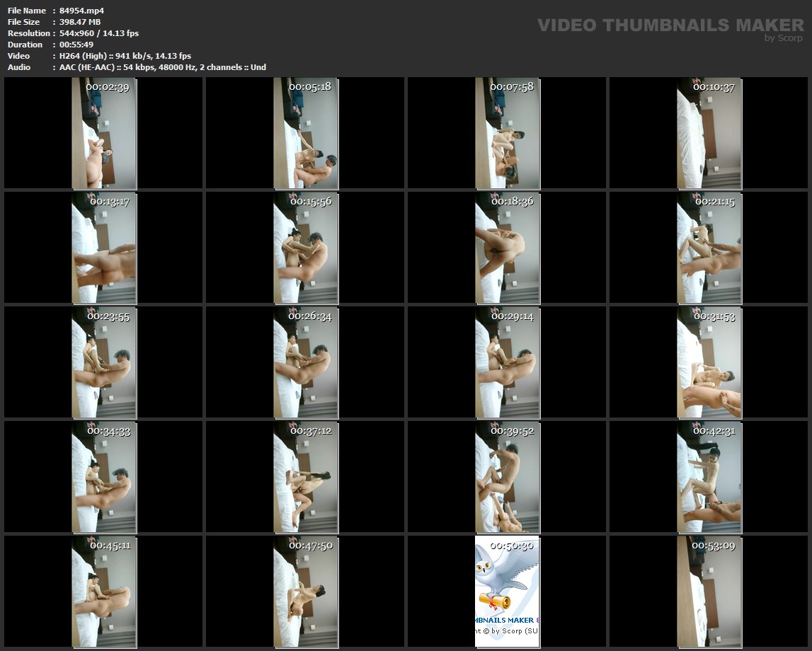
Task: Open the frame stamped 00:42:31
Action: (709, 477)
